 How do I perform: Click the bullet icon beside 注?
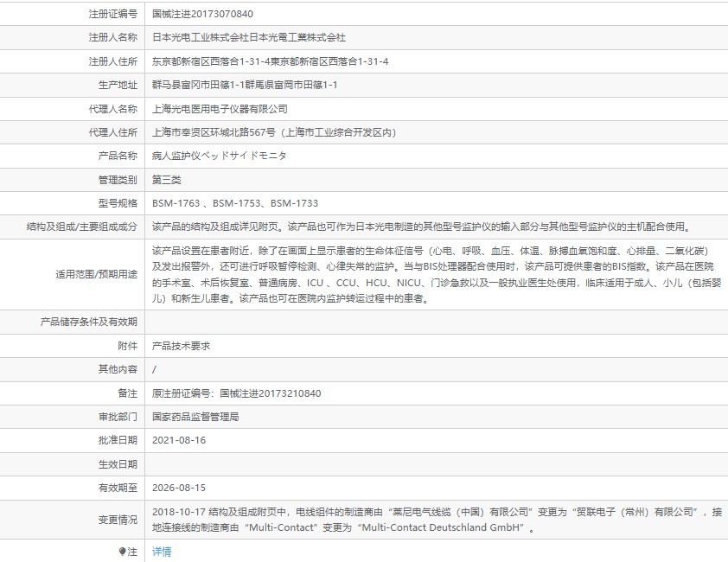[x=122, y=552]
